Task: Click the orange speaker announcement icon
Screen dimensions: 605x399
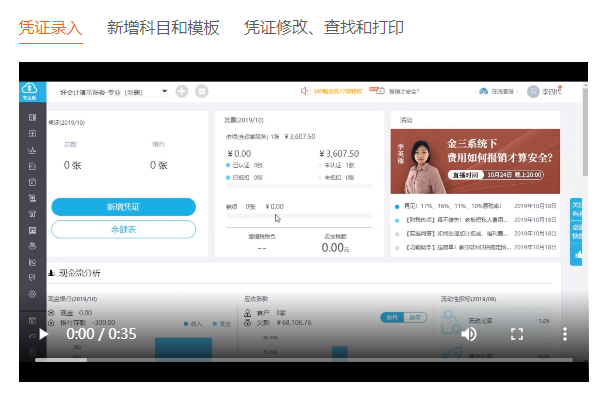Action: tap(305, 91)
